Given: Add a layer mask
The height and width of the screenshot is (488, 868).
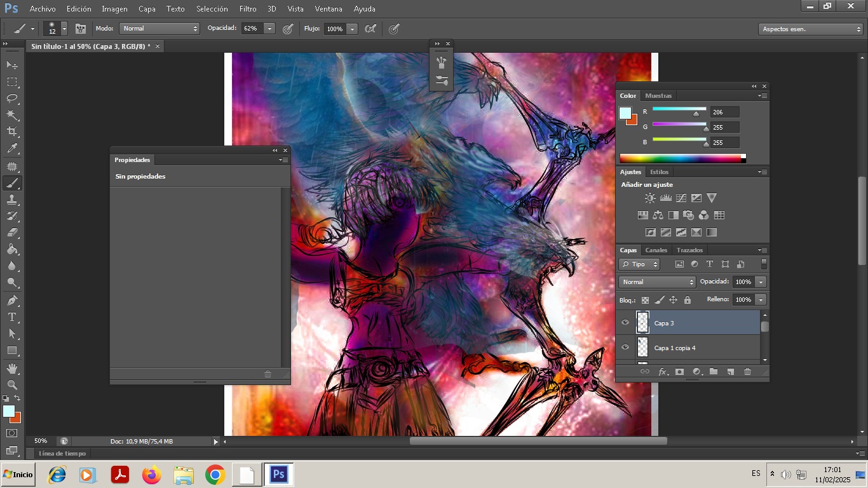Looking at the screenshot, I should [679, 372].
